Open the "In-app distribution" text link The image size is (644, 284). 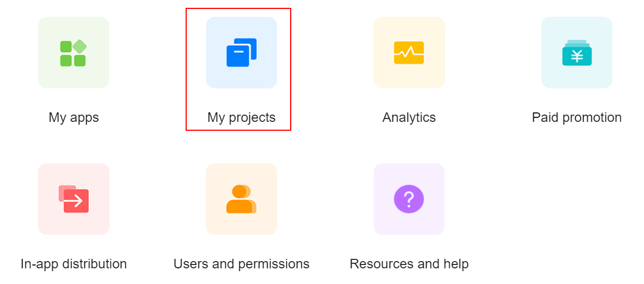pos(74,264)
